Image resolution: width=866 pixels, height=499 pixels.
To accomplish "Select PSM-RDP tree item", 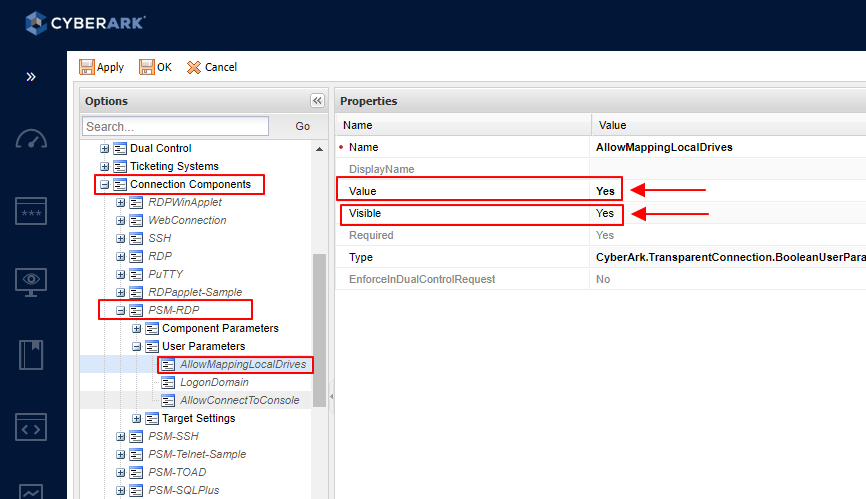I will click(174, 310).
